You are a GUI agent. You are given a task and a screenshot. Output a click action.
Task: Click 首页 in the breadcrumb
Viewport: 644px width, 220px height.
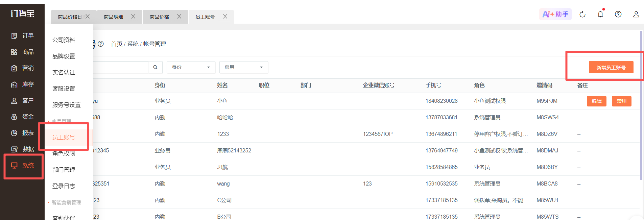tap(117, 44)
